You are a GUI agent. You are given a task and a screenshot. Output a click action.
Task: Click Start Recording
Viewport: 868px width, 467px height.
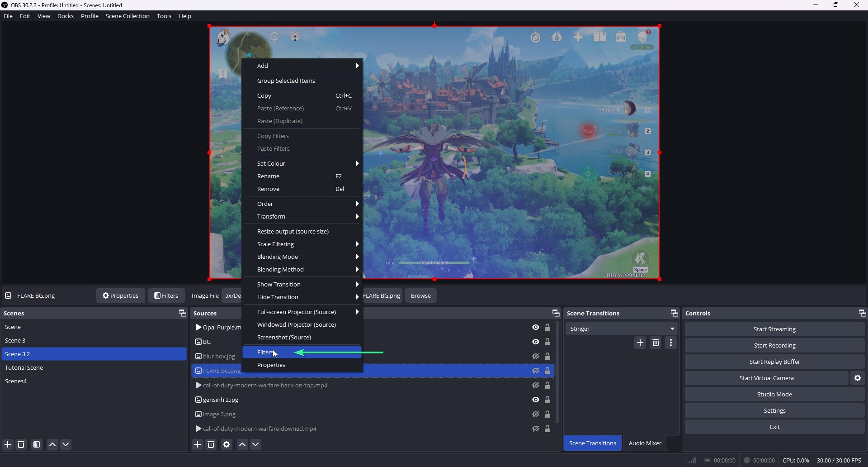(x=774, y=345)
